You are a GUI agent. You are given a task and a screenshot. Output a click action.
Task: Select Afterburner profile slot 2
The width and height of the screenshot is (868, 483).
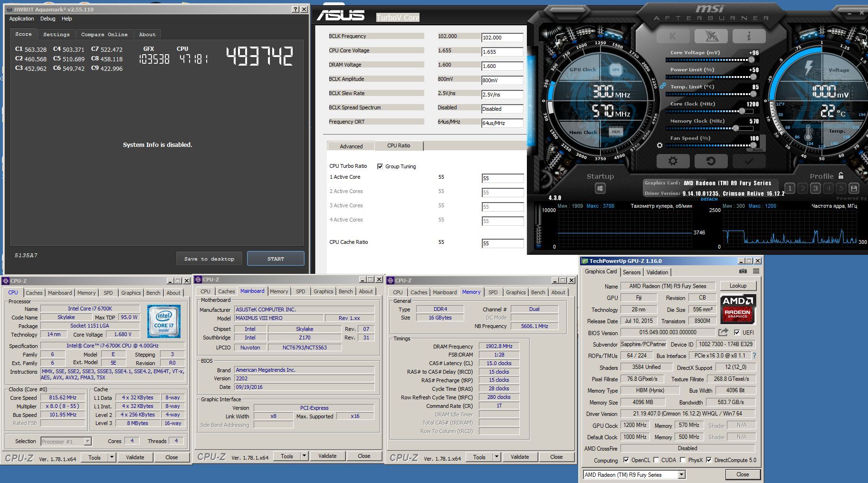803,188
